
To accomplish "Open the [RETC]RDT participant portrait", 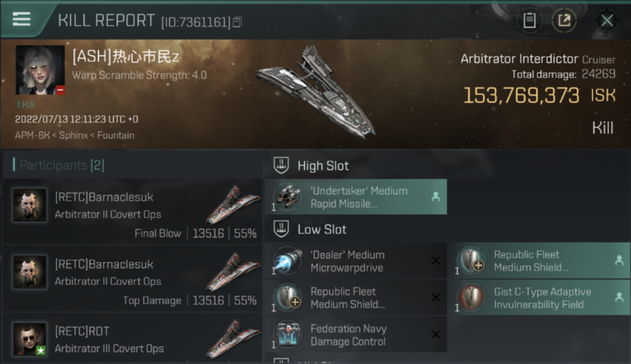I will click(x=30, y=339).
